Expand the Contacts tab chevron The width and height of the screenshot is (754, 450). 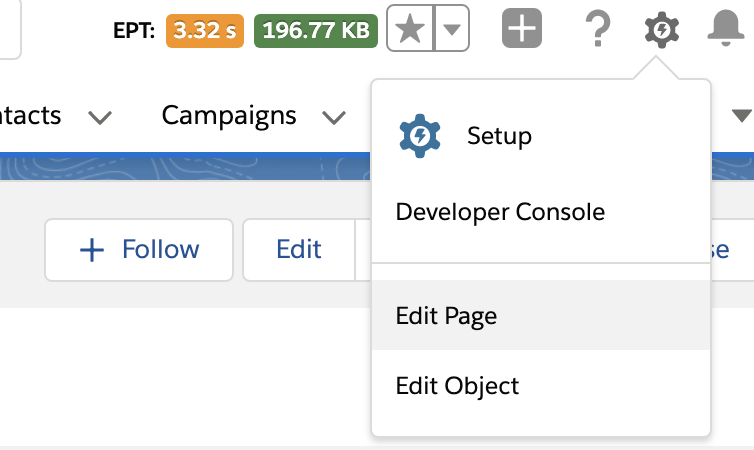[x=99, y=118]
